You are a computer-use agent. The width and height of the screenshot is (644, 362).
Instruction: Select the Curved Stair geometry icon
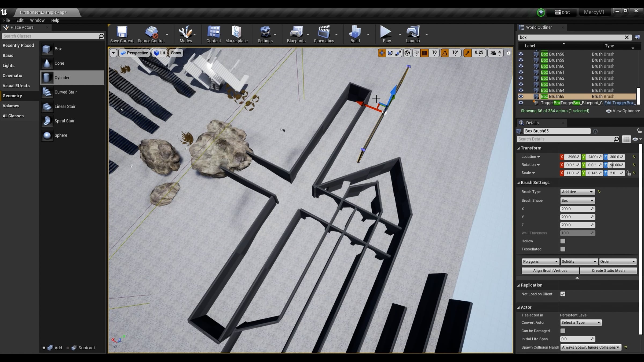pos(47,92)
